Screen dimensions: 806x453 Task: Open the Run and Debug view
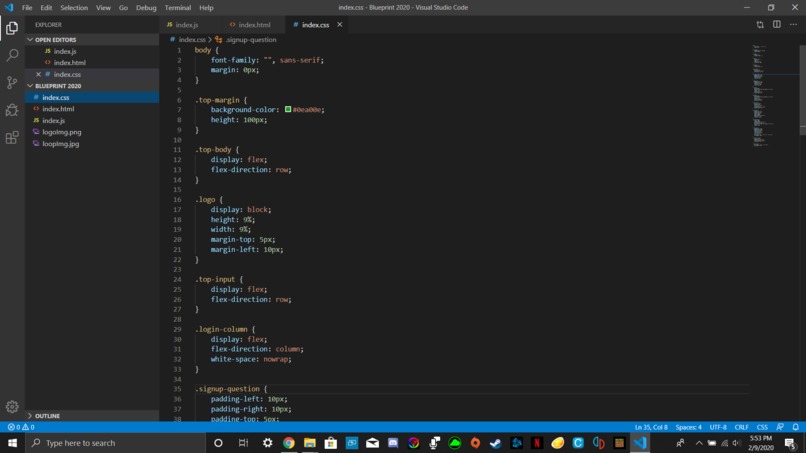[12, 110]
